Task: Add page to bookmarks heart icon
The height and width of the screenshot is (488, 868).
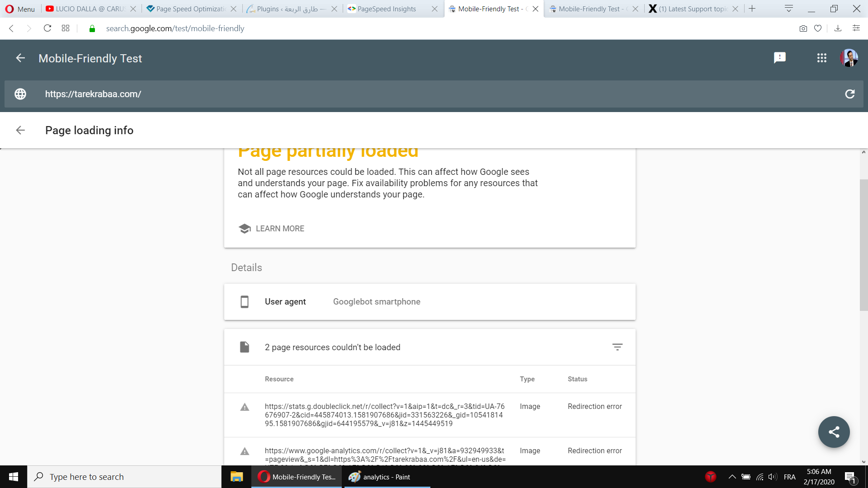Action: point(818,28)
